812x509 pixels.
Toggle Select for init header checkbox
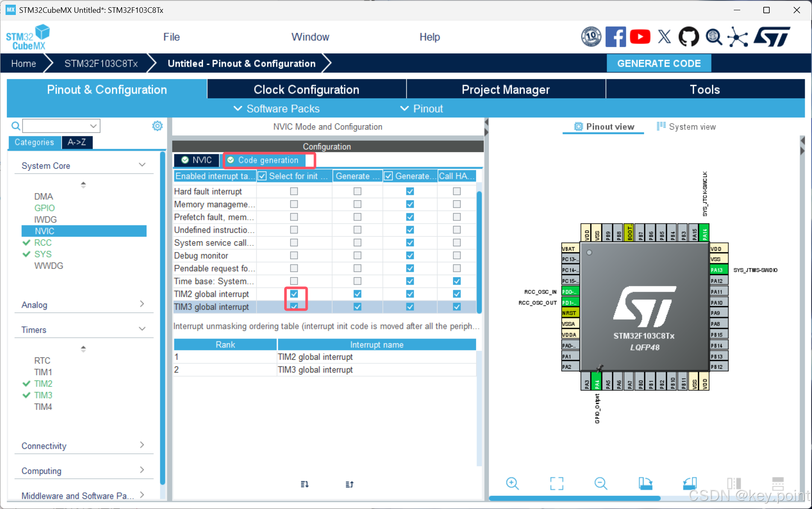point(262,176)
